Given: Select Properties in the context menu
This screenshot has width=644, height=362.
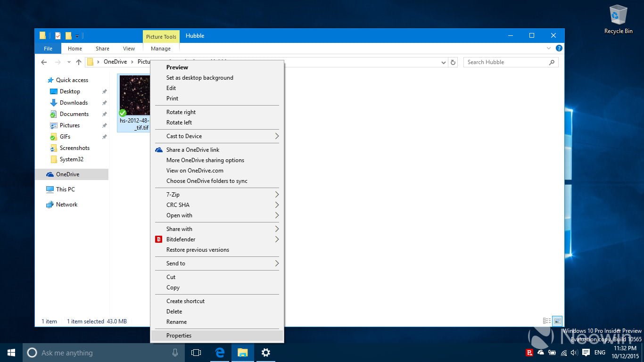Looking at the screenshot, I should 179,336.
